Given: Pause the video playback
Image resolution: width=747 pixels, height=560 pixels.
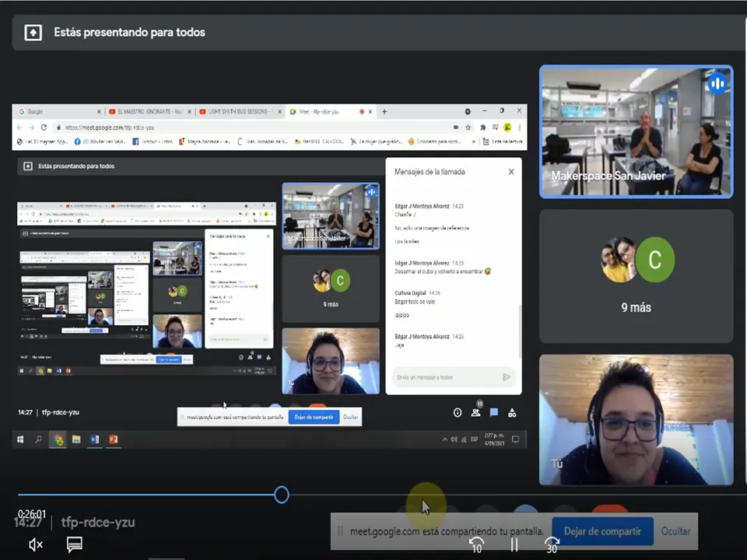Looking at the screenshot, I should coord(514,544).
